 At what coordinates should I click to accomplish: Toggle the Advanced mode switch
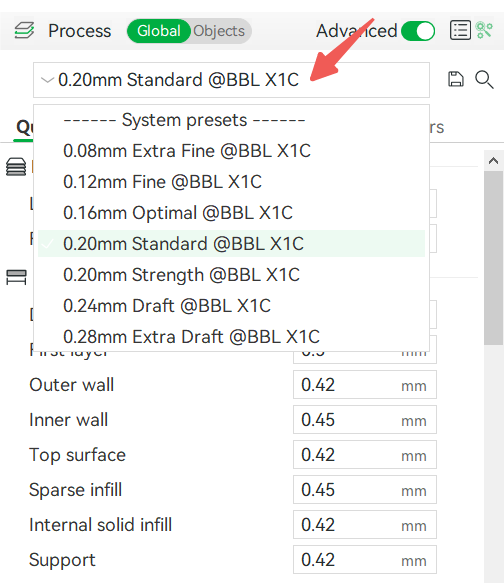coord(418,31)
